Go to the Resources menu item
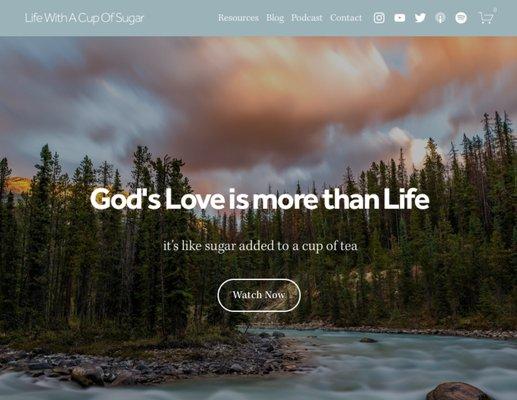Screen dimensions: 517x400 238,18
